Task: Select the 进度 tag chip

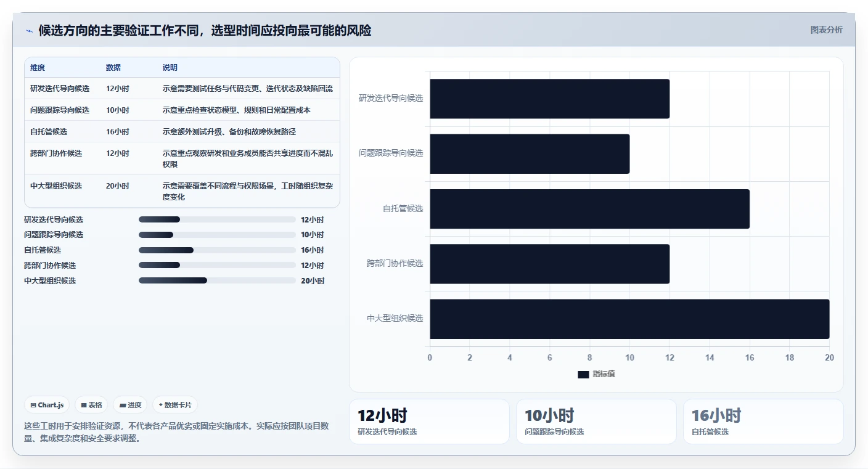Action: 130,405
